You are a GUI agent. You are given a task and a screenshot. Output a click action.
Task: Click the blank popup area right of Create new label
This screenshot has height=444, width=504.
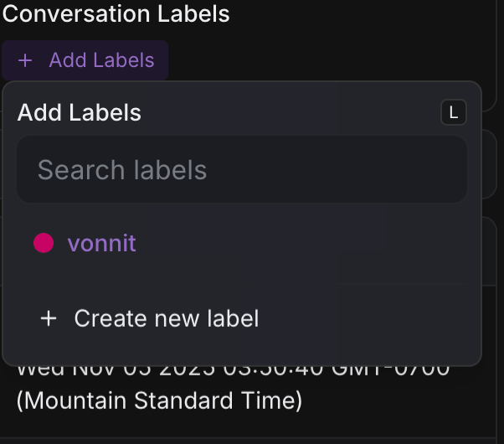(368, 318)
